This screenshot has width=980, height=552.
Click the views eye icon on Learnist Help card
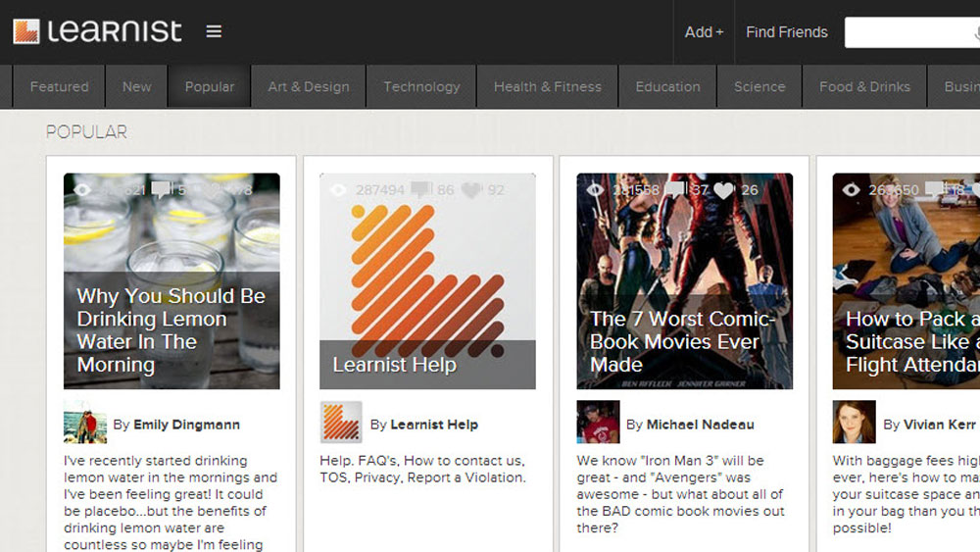pyautogui.click(x=339, y=190)
